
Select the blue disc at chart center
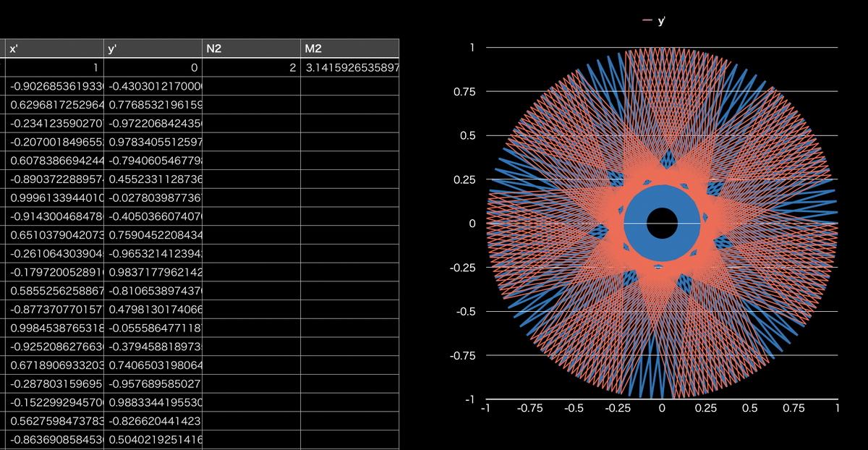pyautogui.click(x=662, y=223)
